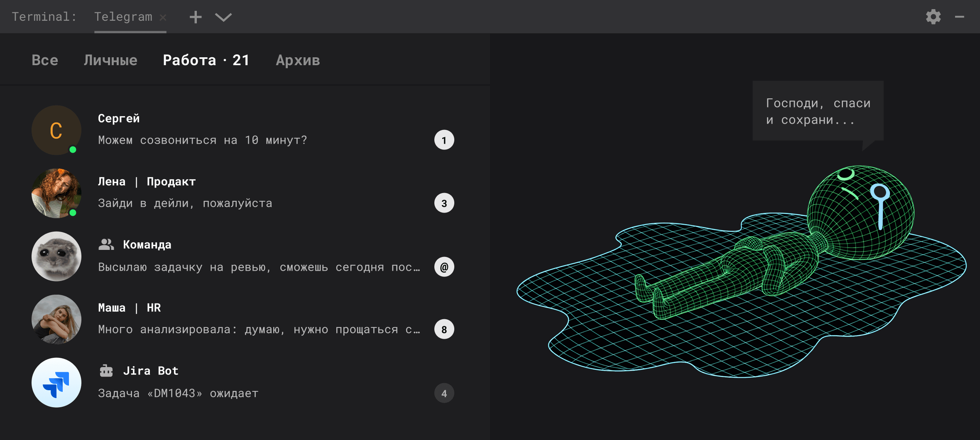Open Сергей's message about a 10-minute call
980x440 pixels.
tap(203, 140)
